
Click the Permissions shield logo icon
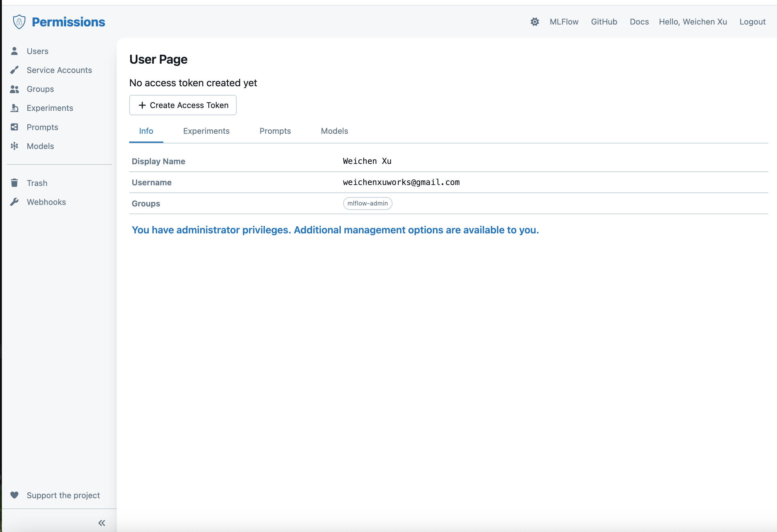point(19,22)
